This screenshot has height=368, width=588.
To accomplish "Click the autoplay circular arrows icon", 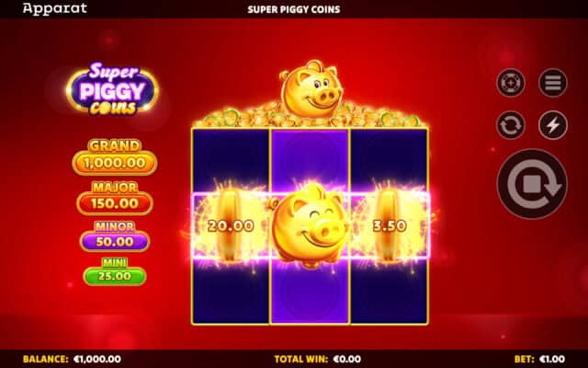I will point(511,125).
